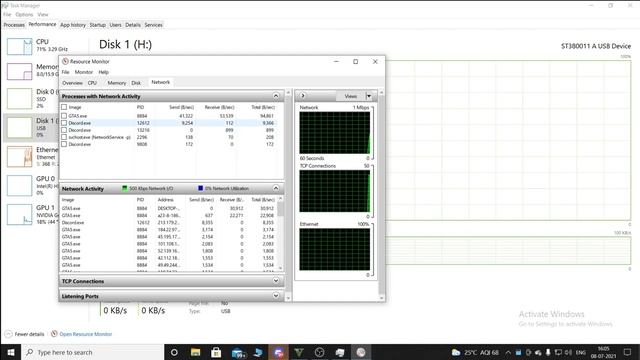
Task: Switch to CPU tab in Resource Monitor
Action: (x=93, y=83)
